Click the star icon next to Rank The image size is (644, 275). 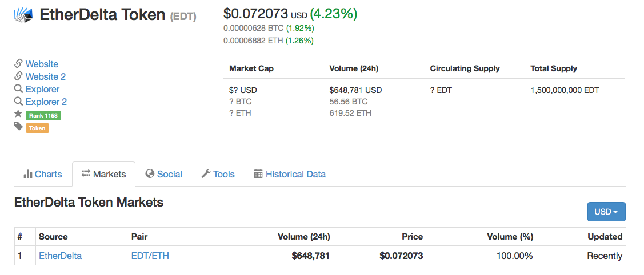[x=18, y=114]
